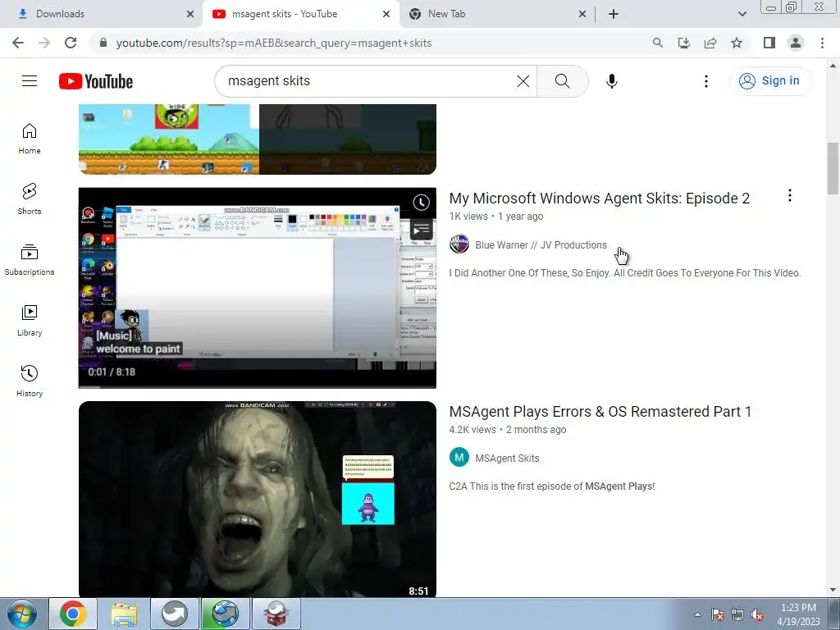Click the address bar URL

pos(274,43)
